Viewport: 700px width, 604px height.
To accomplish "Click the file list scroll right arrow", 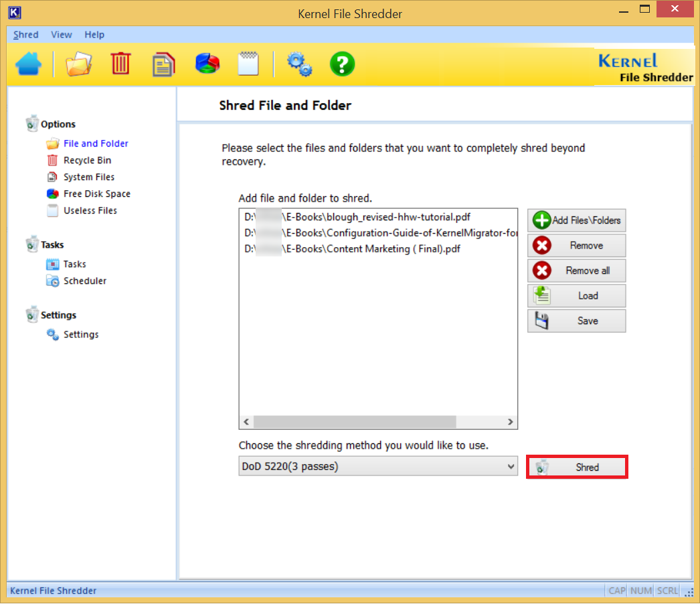I will pyautogui.click(x=510, y=422).
